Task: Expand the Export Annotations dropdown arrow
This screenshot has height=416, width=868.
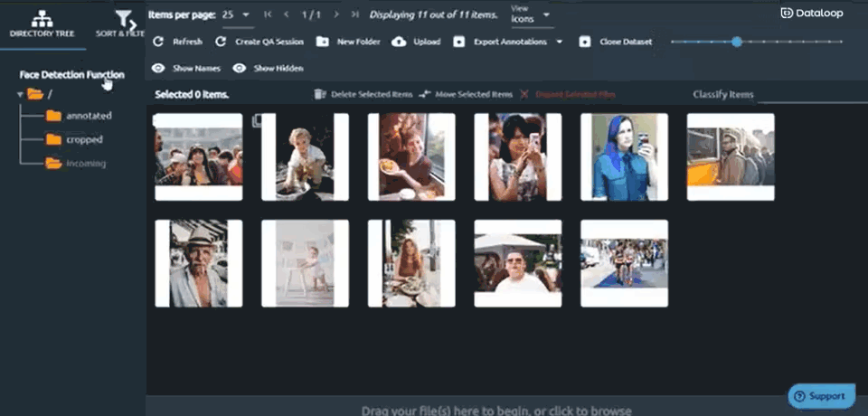Action: click(560, 42)
